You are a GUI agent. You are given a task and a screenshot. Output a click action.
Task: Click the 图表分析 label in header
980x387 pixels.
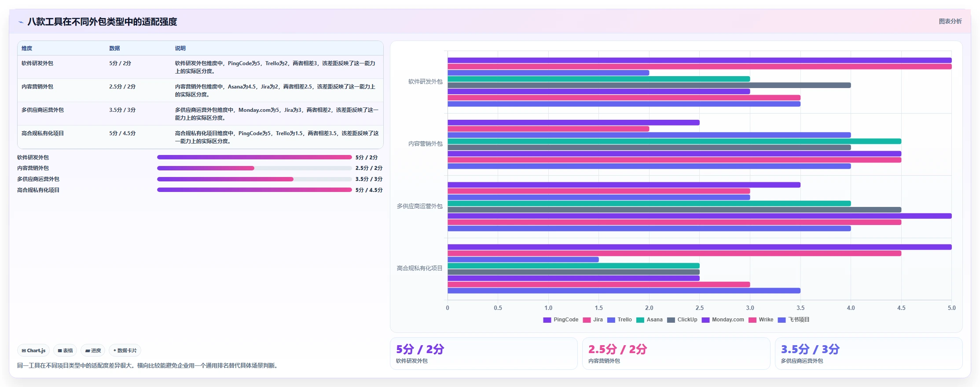click(950, 21)
